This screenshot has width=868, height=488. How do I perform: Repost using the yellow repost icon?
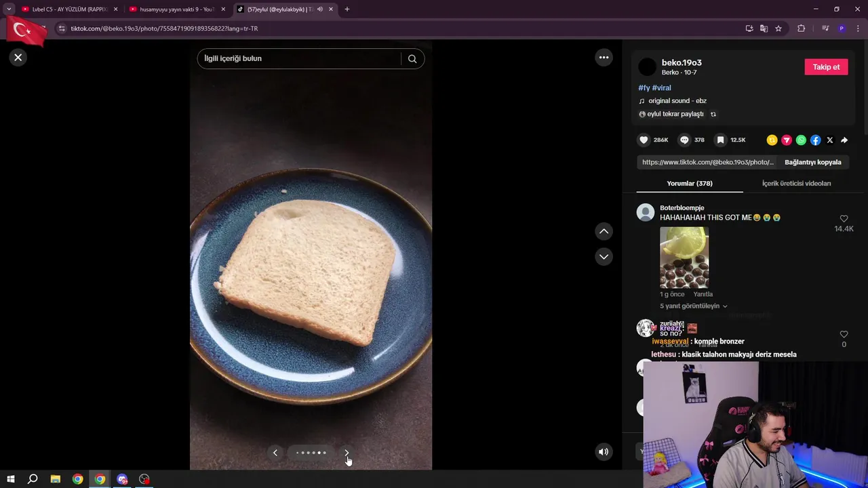(x=772, y=140)
